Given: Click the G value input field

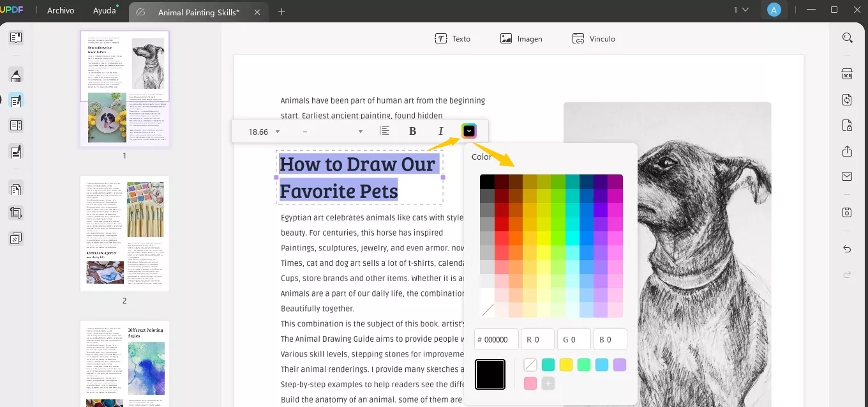Looking at the screenshot, I should [574, 340].
